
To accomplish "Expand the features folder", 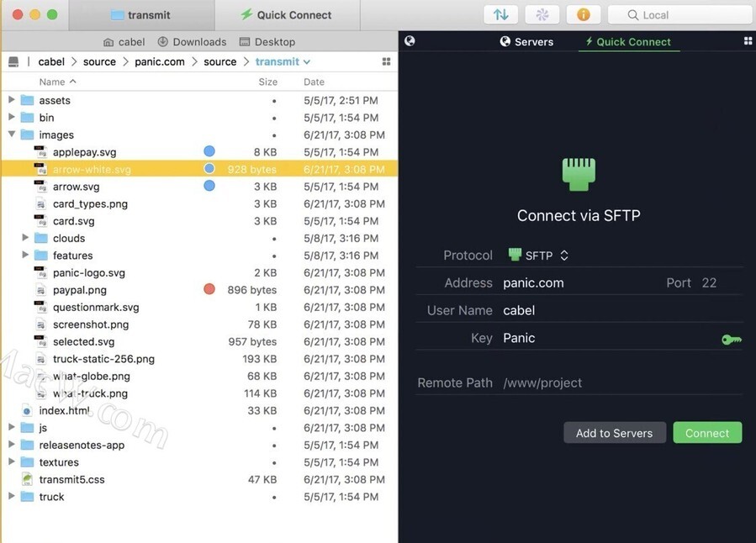I will coord(25,255).
